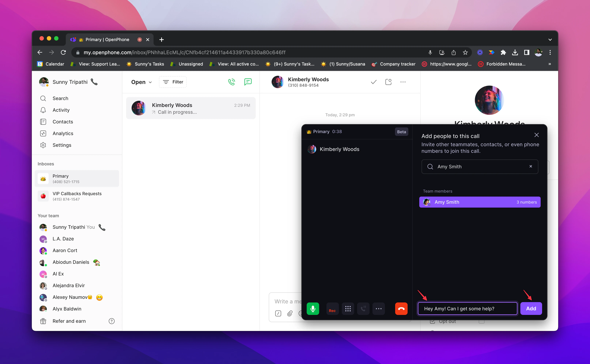This screenshot has width=590, height=364.
Task: Switch to the Primary OpenPhone tab
Action: tap(105, 39)
